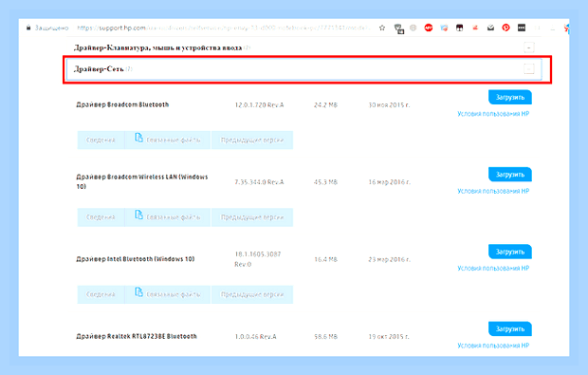
Task: Click the date 30 ноя 2015 г.
Action: click(389, 105)
